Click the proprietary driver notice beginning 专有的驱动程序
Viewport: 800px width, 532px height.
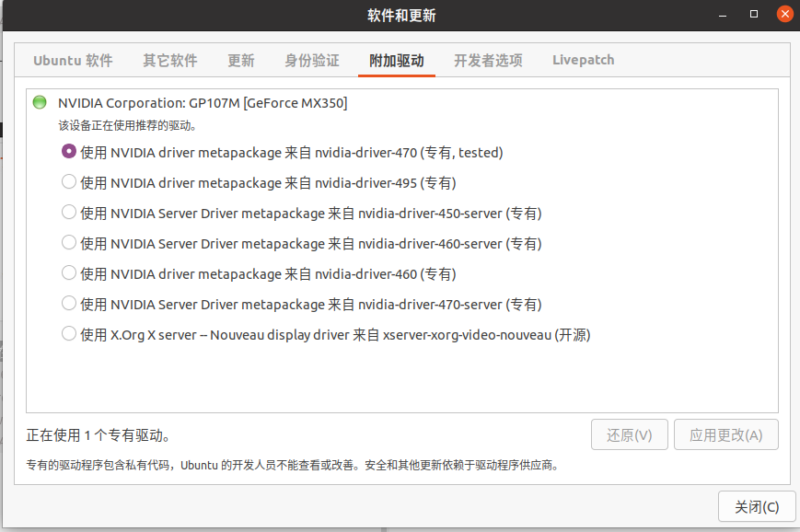click(293, 465)
